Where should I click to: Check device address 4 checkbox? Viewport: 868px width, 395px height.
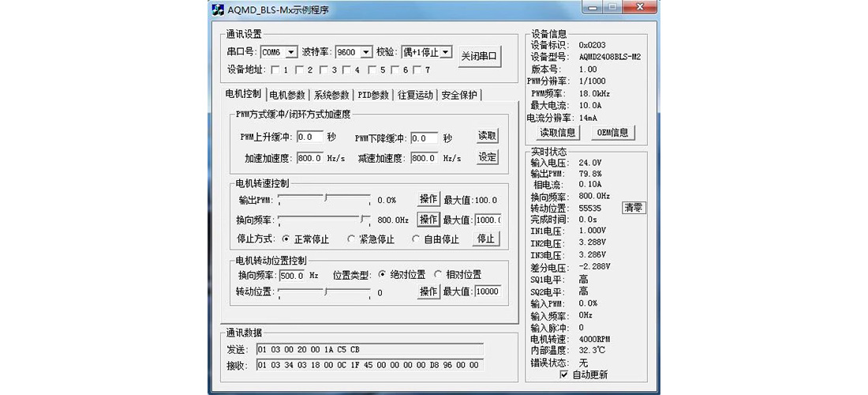coord(346,70)
